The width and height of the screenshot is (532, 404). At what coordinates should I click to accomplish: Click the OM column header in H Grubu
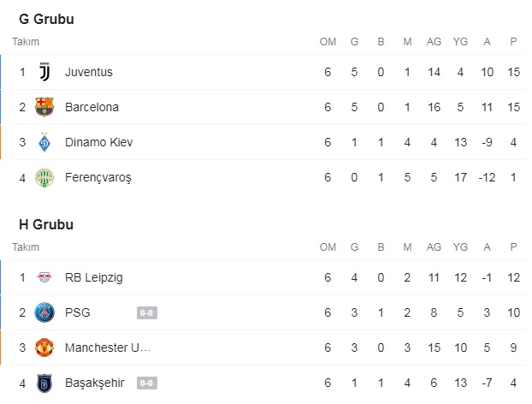[328, 247]
